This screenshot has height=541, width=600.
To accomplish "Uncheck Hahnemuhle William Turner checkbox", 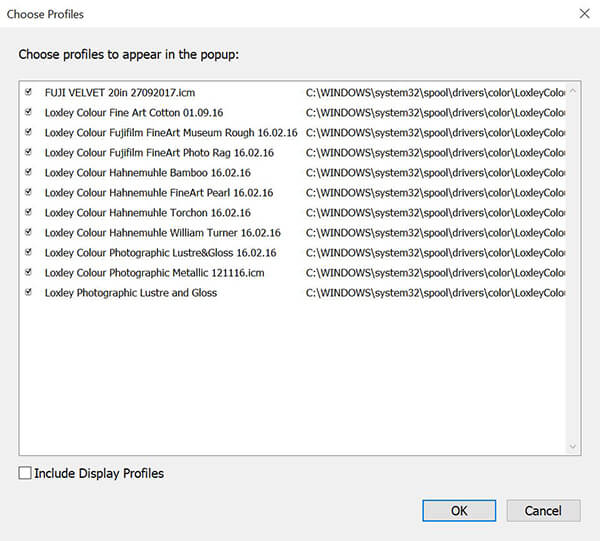I will (x=28, y=232).
